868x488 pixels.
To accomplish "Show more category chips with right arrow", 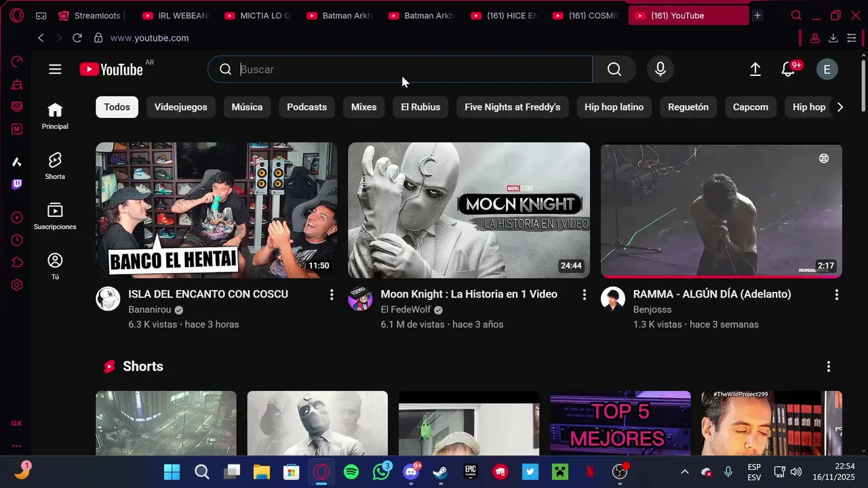I will point(840,107).
